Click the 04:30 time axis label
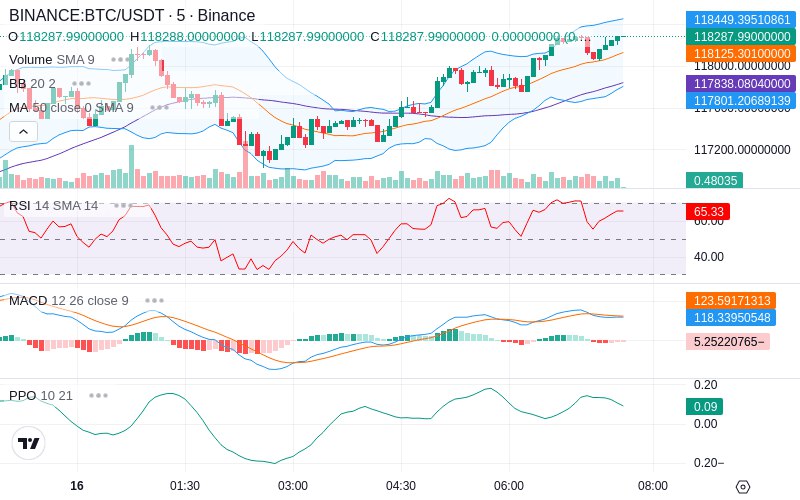This screenshot has height=500, width=800. click(x=401, y=486)
